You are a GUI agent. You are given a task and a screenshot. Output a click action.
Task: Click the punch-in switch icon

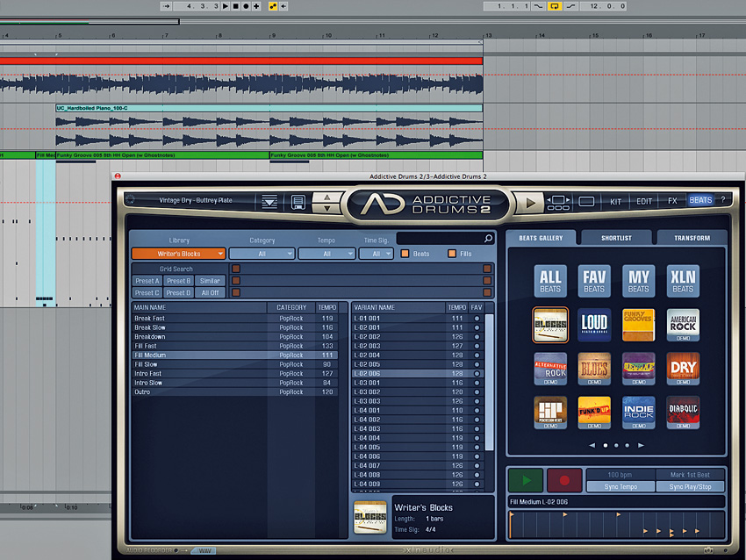pyautogui.click(x=539, y=6)
